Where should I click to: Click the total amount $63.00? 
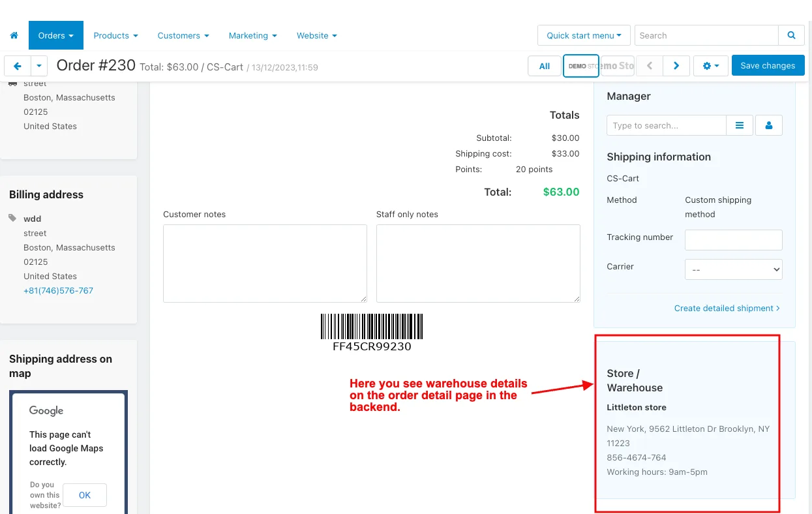coord(561,192)
